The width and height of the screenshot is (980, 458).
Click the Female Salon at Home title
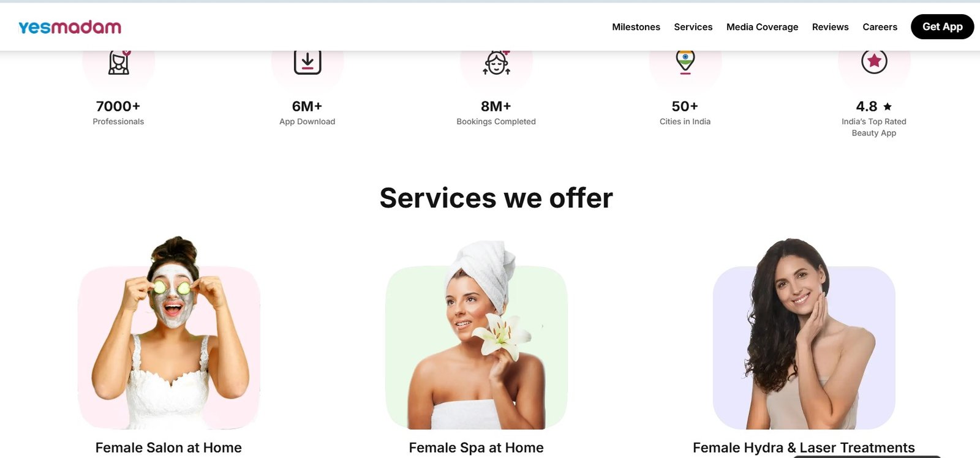[168, 448]
